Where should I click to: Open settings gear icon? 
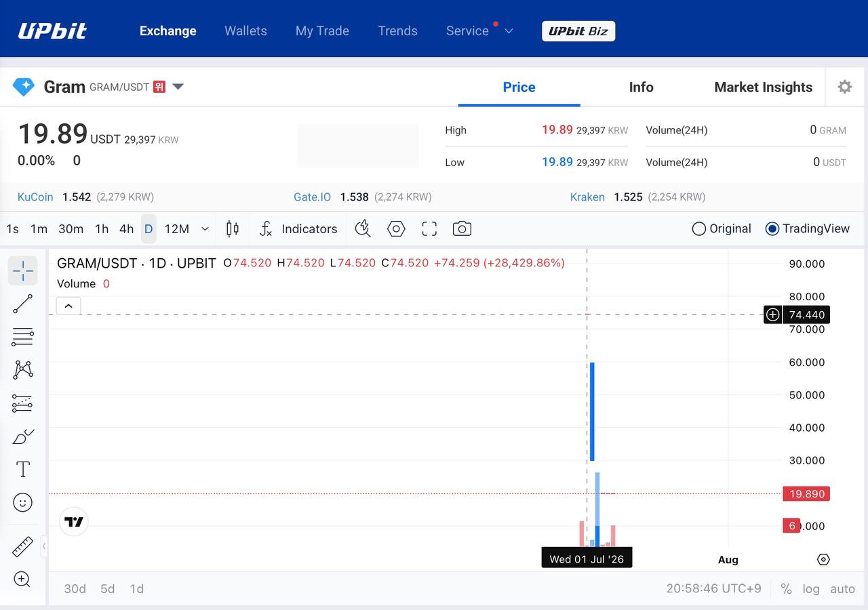tap(844, 87)
